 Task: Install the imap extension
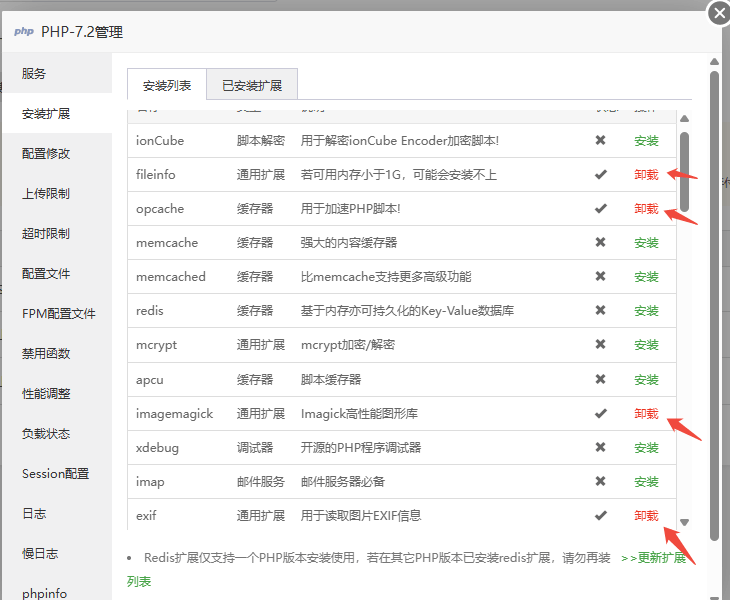(646, 481)
